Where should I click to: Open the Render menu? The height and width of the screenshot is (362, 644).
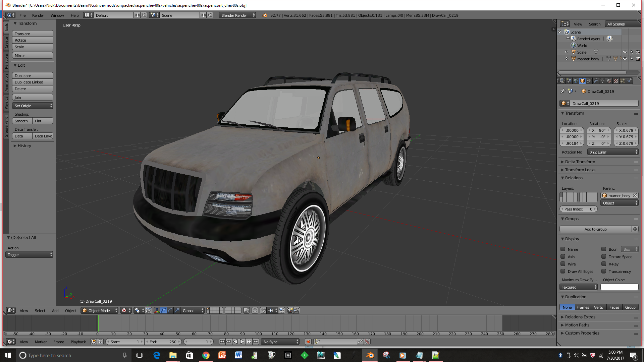[x=38, y=15]
